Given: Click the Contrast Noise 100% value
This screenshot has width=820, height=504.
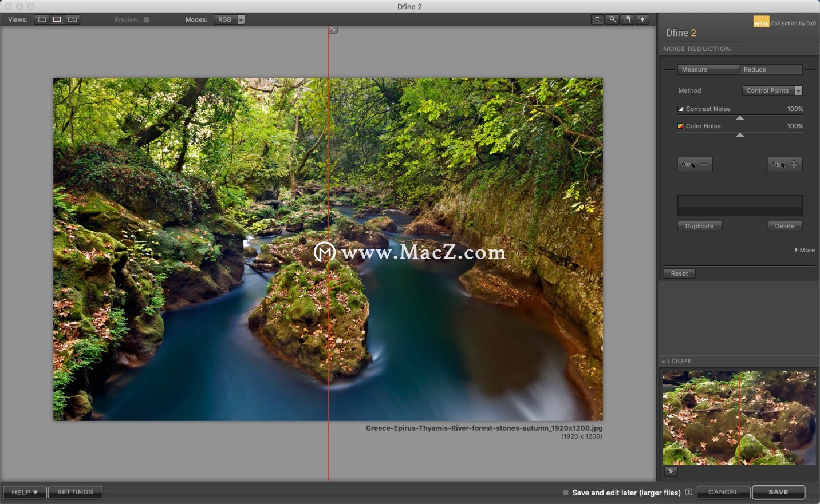Looking at the screenshot, I should click(795, 109).
